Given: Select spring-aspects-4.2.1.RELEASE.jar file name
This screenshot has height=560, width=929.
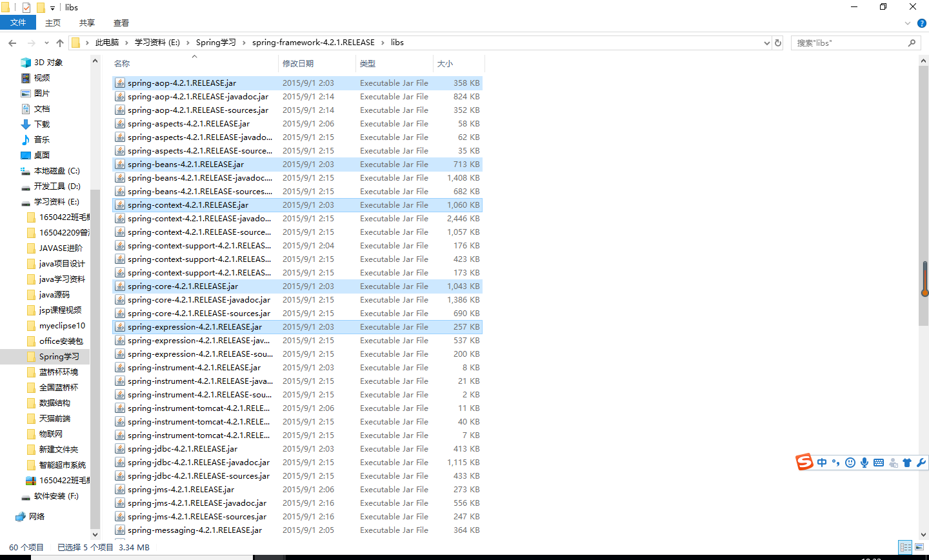Looking at the screenshot, I should coord(188,124).
